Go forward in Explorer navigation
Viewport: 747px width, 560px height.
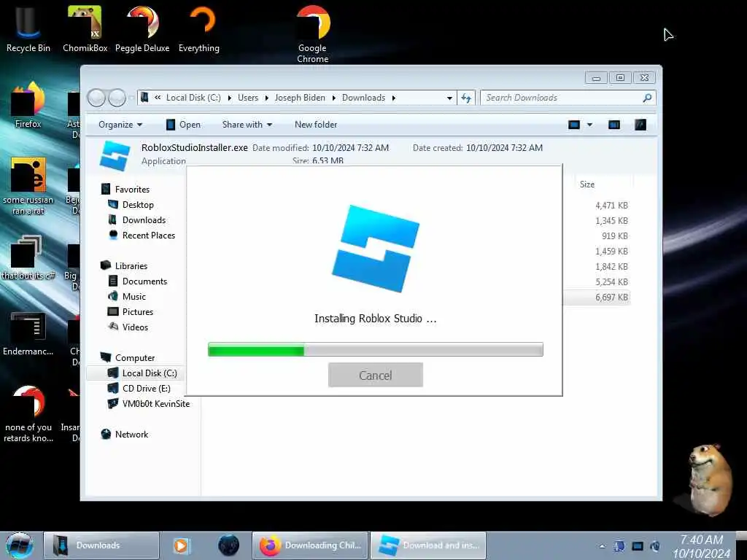pos(117,98)
